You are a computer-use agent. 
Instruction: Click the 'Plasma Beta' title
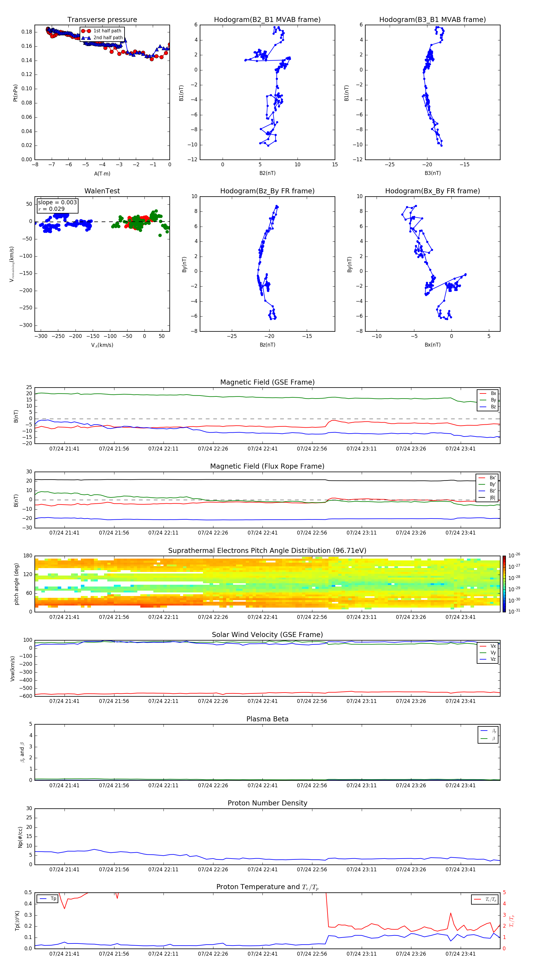(x=267, y=719)
